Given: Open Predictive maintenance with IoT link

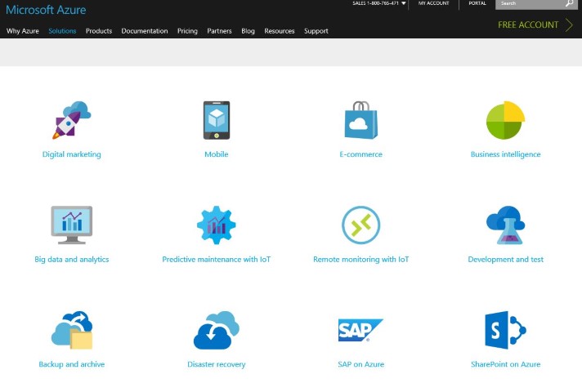Looking at the screenshot, I should click(217, 259).
